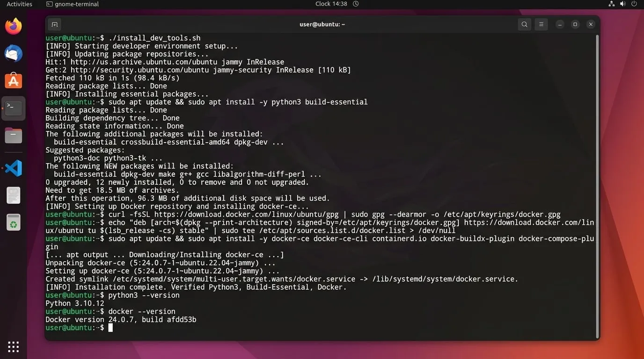Minimize the terminal window
644x359 pixels.
click(560, 24)
